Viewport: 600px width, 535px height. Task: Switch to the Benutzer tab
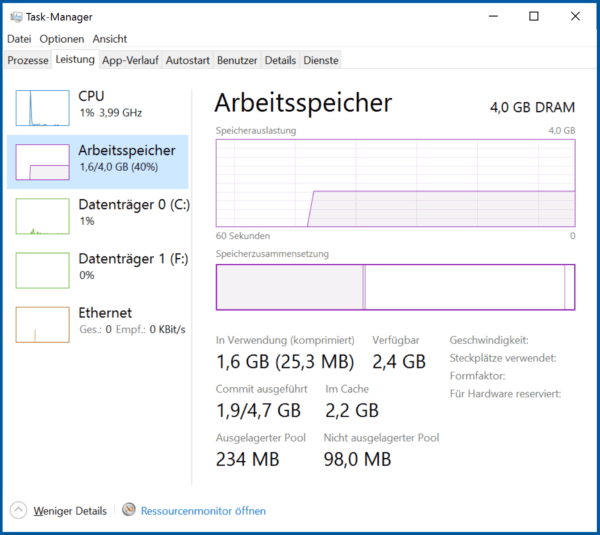pos(238,60)
